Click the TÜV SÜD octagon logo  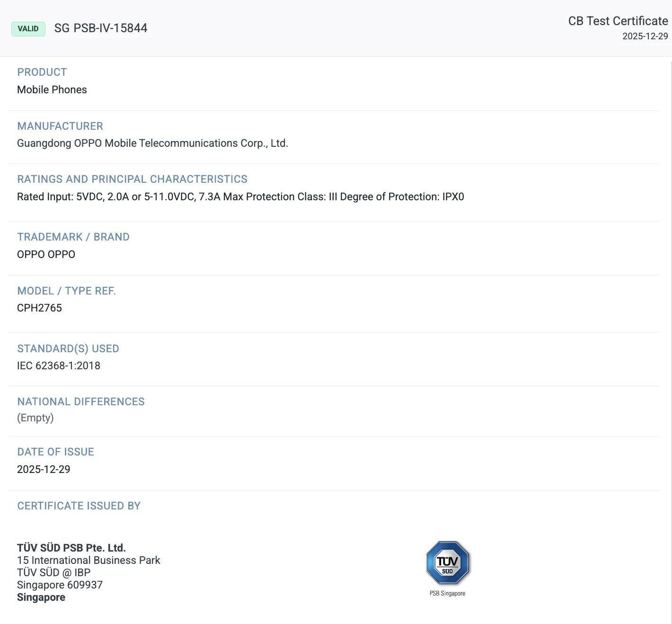[x=447, y=562]
